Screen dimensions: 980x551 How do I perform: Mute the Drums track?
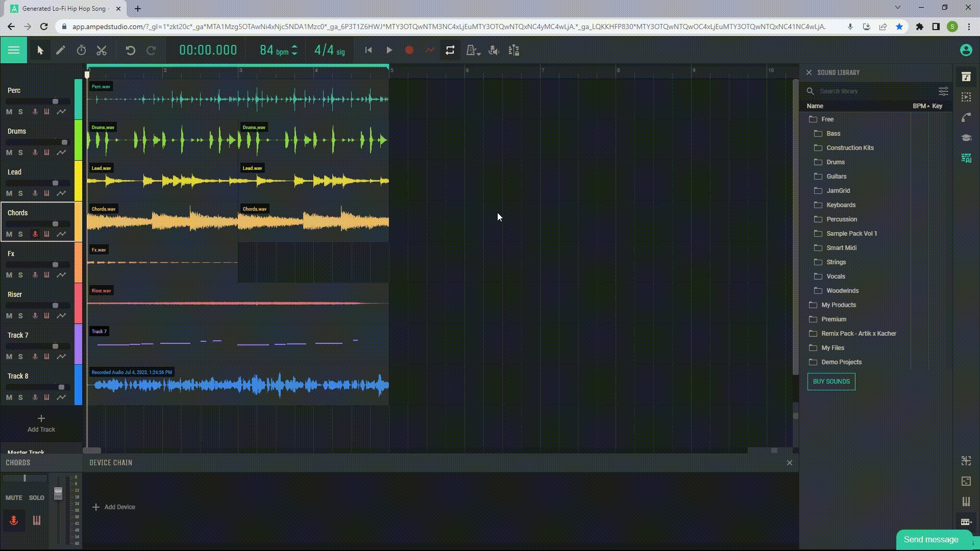9,152
